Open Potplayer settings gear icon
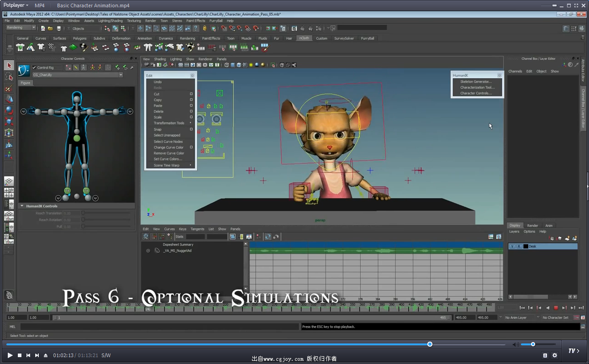Screen dimensions: 589x364 555,355
